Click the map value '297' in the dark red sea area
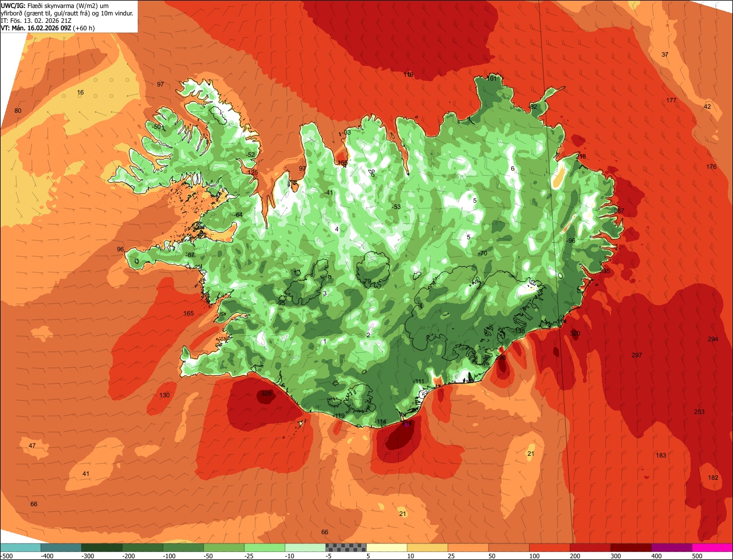The width and height of the screenshot is (733, 560). click(637, 355)
